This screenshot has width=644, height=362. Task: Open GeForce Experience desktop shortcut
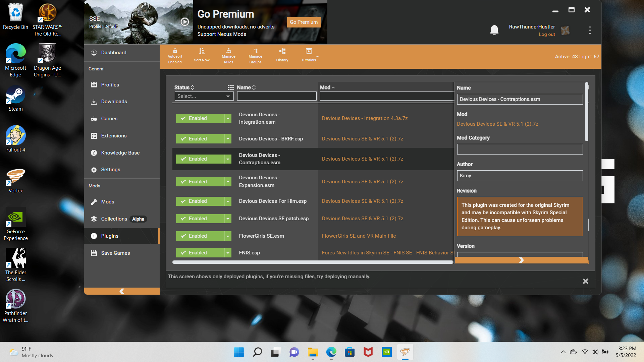16,224
